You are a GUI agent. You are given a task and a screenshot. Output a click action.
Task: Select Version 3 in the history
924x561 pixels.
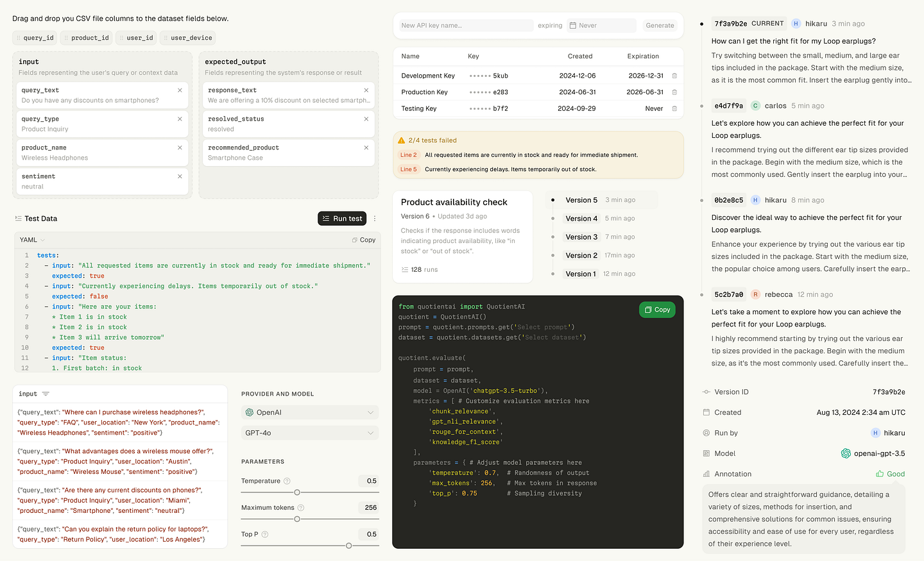pos(581,237)
